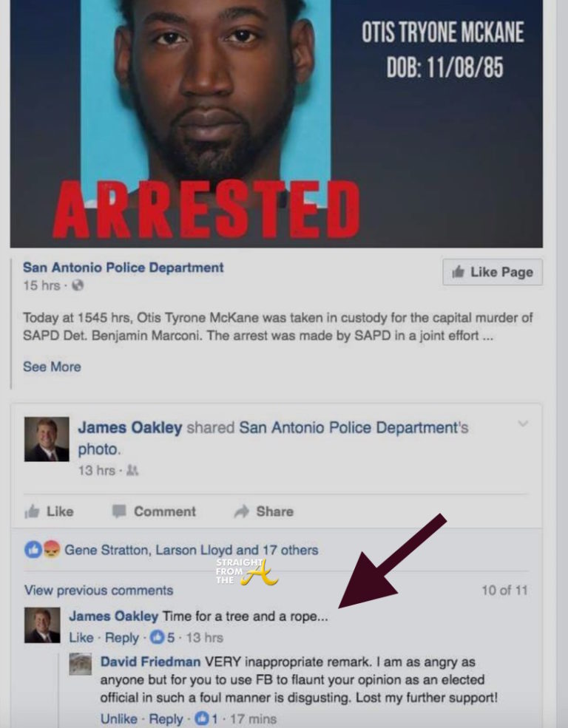Open the like and angry reactions icons

coord(42,550)
